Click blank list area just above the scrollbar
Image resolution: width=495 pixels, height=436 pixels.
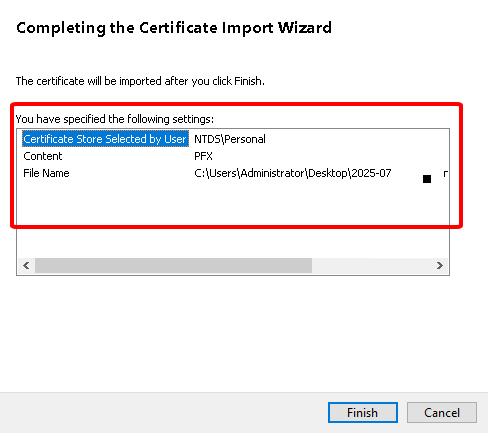tap(233, 243)
